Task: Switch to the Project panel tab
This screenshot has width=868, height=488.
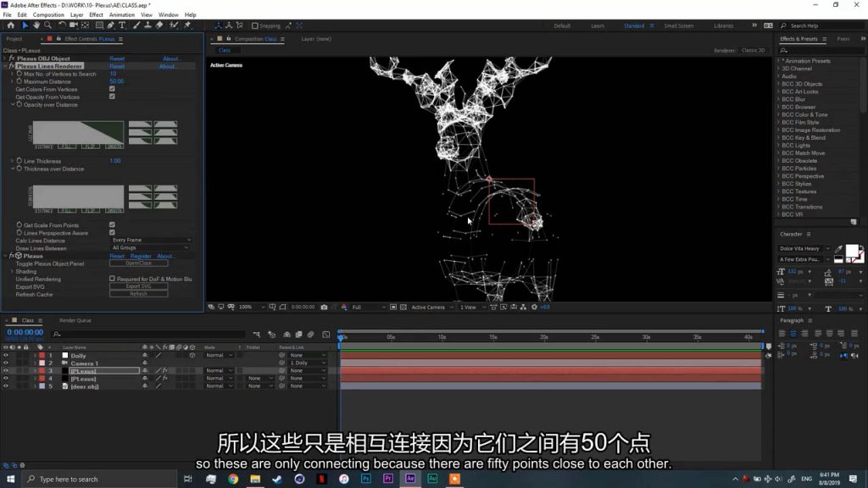Action: 14,39
